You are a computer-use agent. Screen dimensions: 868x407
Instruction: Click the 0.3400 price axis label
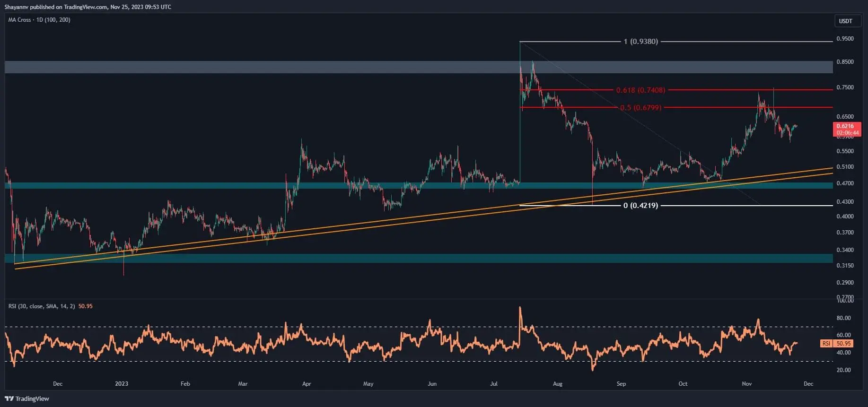coord(845,250)
